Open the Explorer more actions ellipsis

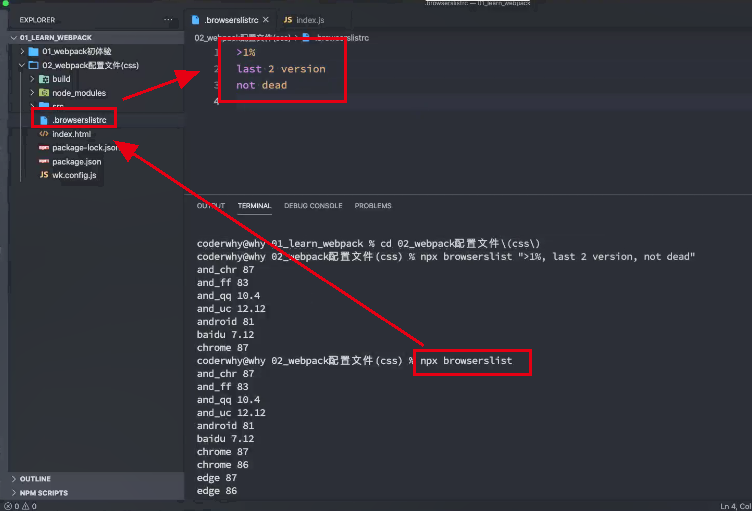[168, 20]
